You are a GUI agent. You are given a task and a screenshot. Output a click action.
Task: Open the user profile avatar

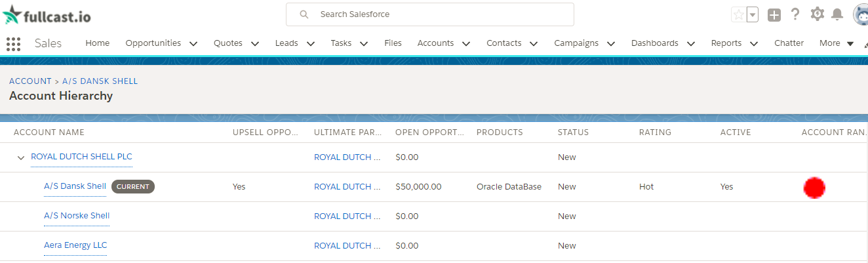click(860, 14)
